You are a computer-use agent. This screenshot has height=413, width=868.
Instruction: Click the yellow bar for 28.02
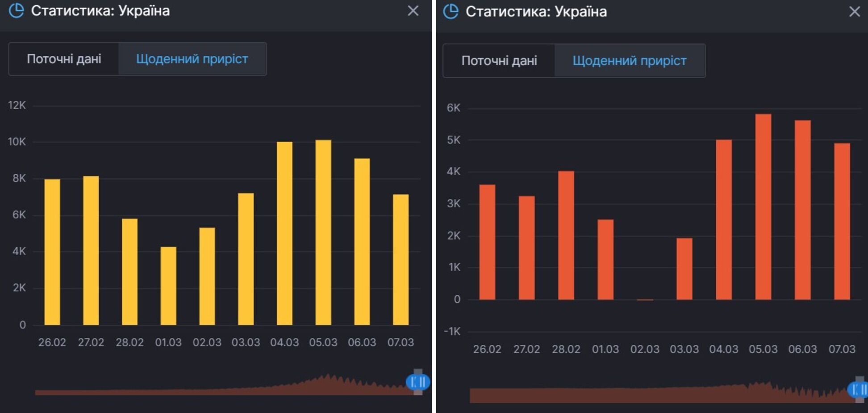(130, 272)
